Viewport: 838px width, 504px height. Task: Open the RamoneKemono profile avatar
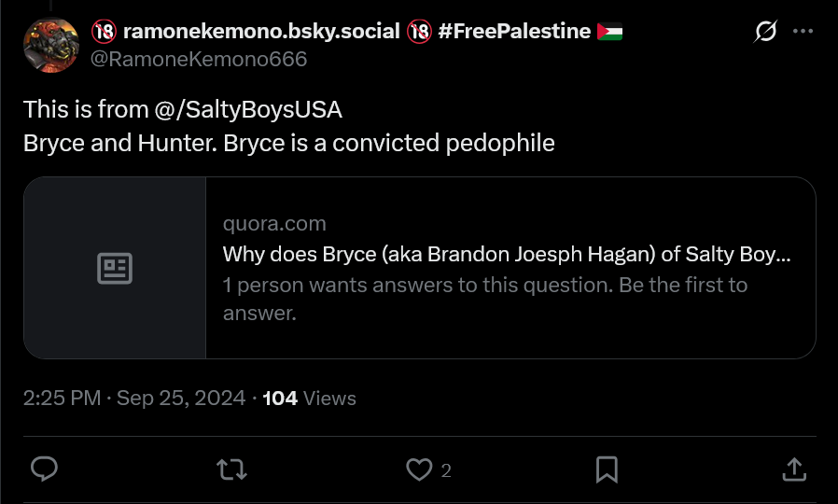(x=50, y=45)
